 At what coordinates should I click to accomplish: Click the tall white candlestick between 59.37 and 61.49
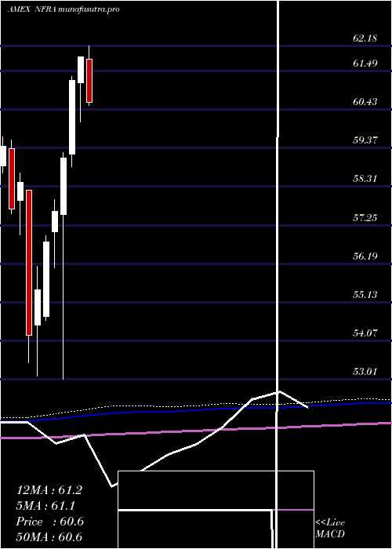point(72,117)
